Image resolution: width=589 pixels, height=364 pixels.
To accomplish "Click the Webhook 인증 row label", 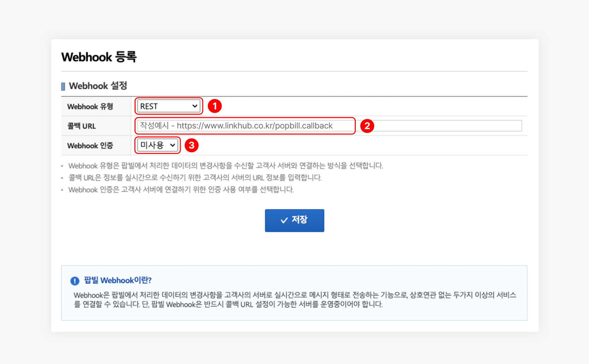I will (x=90, y=146).
